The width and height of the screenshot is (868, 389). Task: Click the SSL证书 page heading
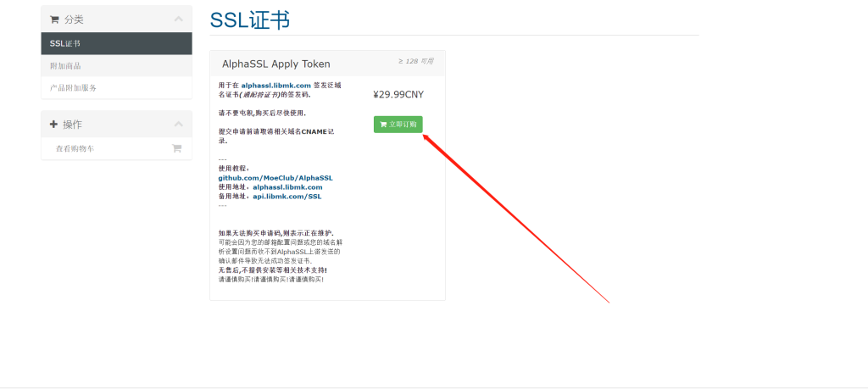250,20
